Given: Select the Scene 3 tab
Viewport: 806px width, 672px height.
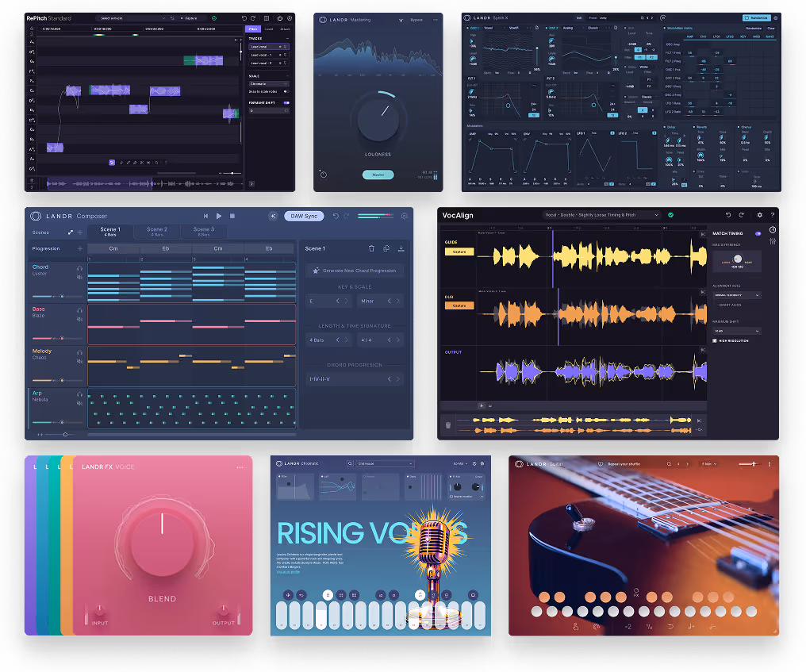Looking at the screenshot, I should [x=204, y=232].
